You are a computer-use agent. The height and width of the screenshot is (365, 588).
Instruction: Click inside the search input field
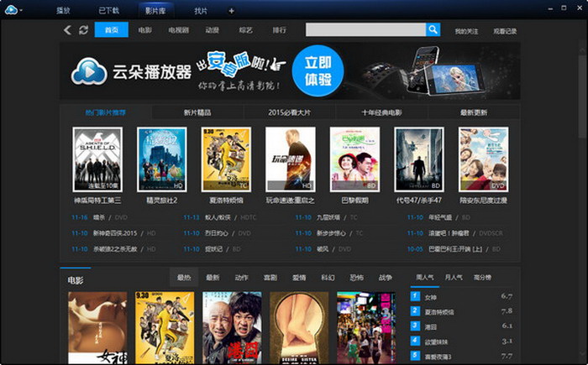(x=365, y=30)
